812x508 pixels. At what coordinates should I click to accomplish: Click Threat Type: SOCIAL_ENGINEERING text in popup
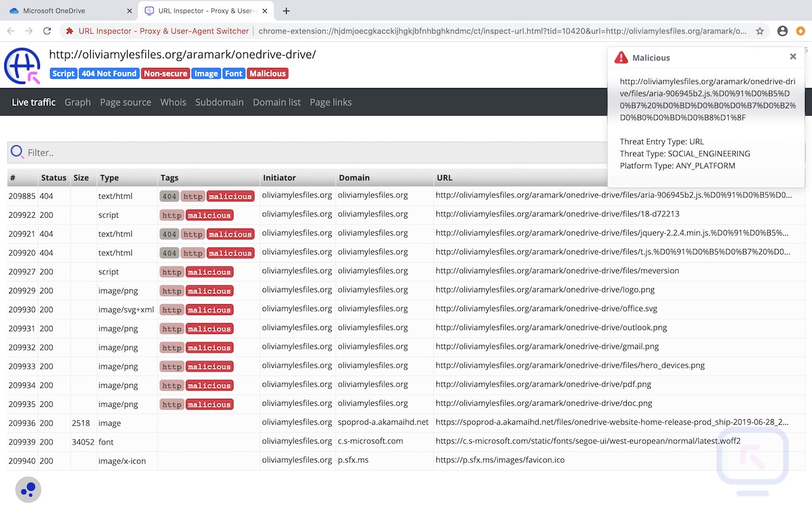click(x=685, y=154)
